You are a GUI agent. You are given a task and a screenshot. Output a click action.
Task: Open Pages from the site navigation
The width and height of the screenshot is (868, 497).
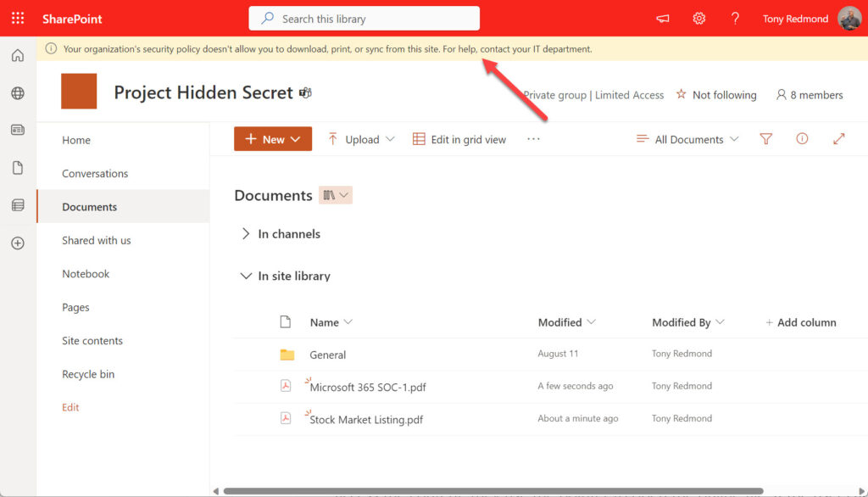pos(75,308)
